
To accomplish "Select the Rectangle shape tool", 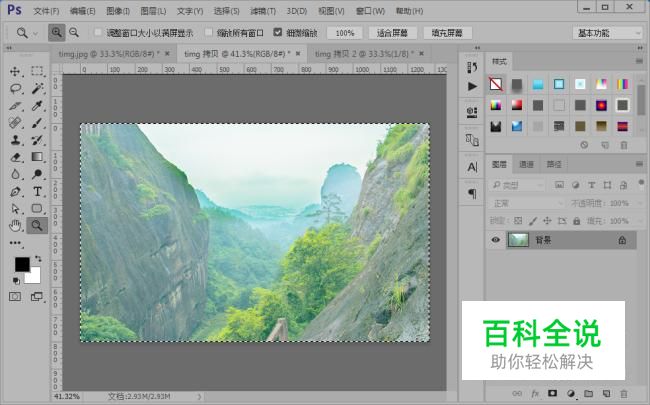I will pyautogui.click(x=37, y=208).
